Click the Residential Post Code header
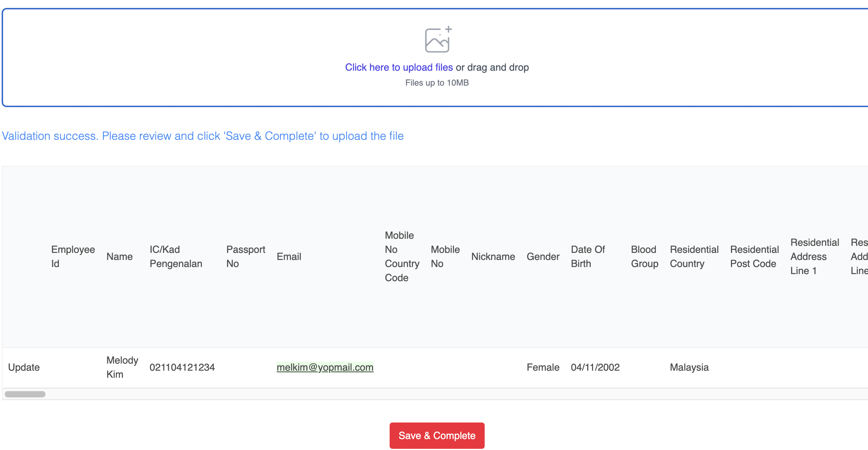868x450 pixels. tap(754, 256)
